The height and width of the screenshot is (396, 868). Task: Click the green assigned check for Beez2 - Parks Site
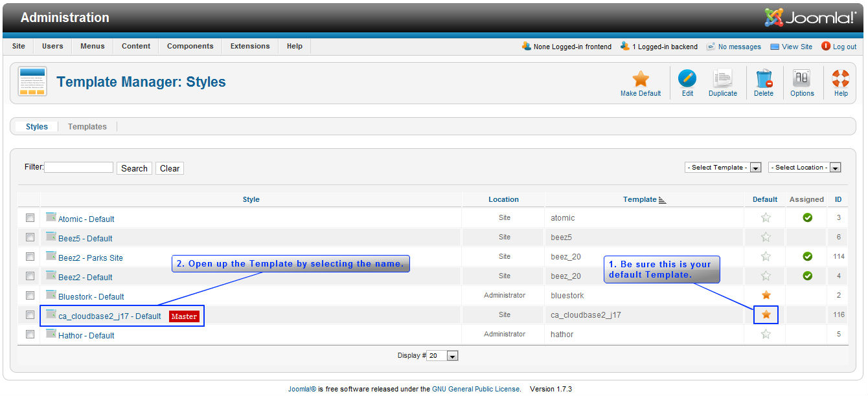pyautogui.click(x=807, y=256)
